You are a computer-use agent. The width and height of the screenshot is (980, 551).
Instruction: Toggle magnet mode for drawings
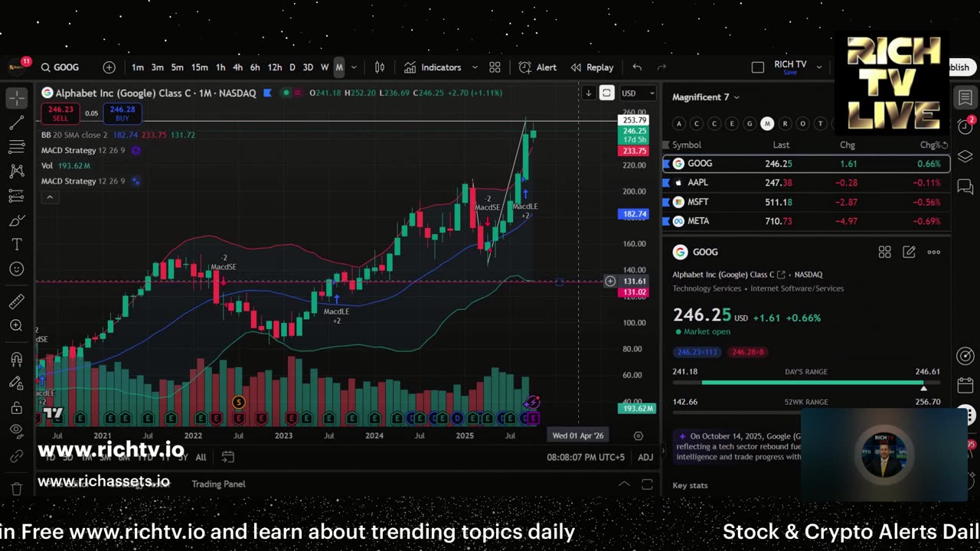[x=16, y=359]
